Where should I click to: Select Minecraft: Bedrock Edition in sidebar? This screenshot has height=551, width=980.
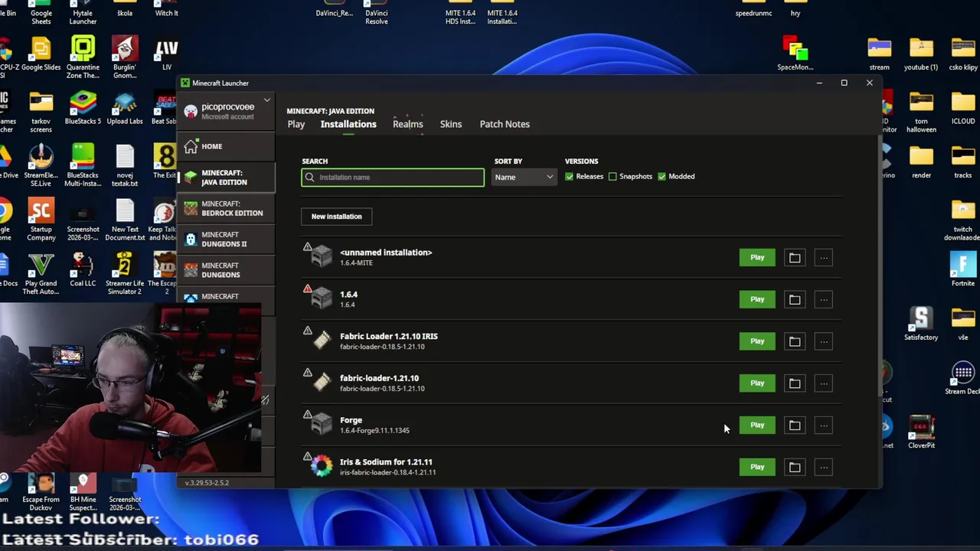[226, 208]
